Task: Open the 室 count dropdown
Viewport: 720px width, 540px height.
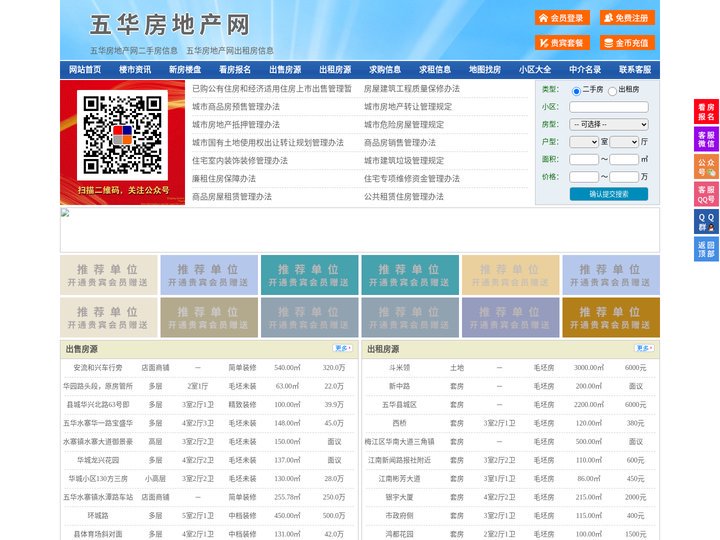Action: (x=584, y=142)
